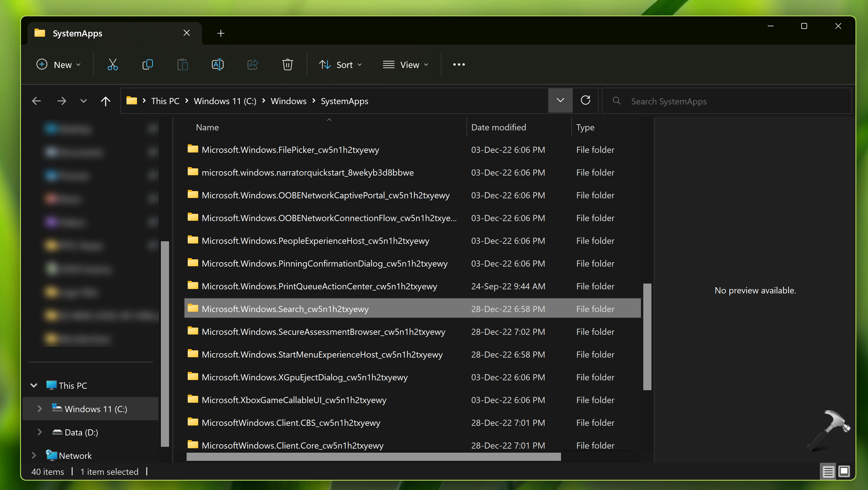Open the Sort dropdown menu
The width and height of the screenshot is (868, 490).
tap(341, 64)
